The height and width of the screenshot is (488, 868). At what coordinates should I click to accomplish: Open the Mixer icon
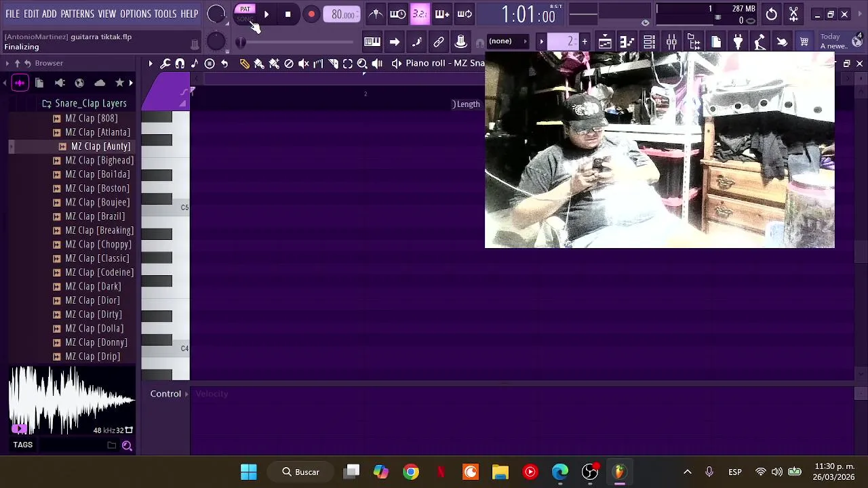click(671, 42)
